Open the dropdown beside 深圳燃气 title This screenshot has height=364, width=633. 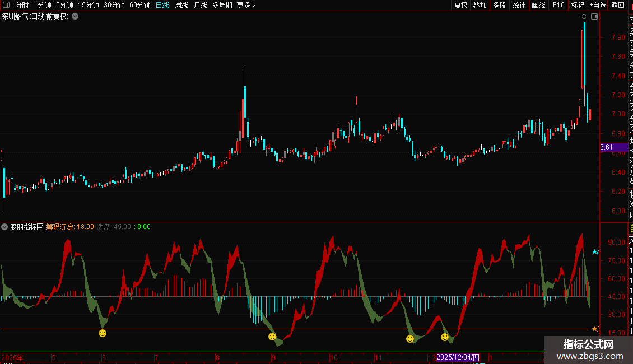(75, 16)
